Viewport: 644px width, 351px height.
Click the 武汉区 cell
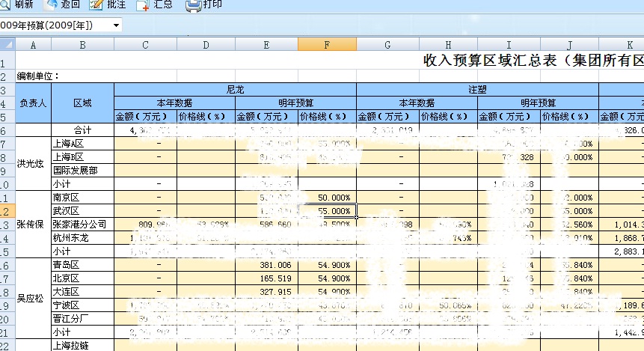click(82, 211)
